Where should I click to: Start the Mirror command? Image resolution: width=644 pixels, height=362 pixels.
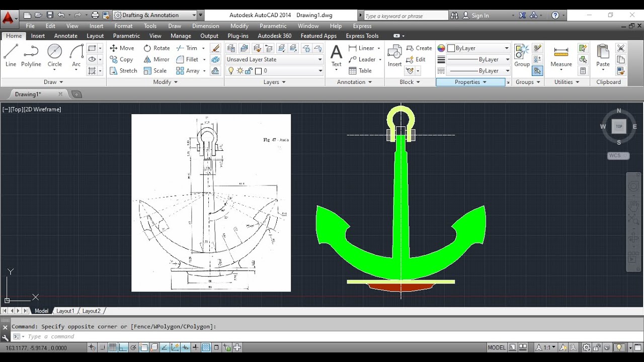[x=156, y=59]
